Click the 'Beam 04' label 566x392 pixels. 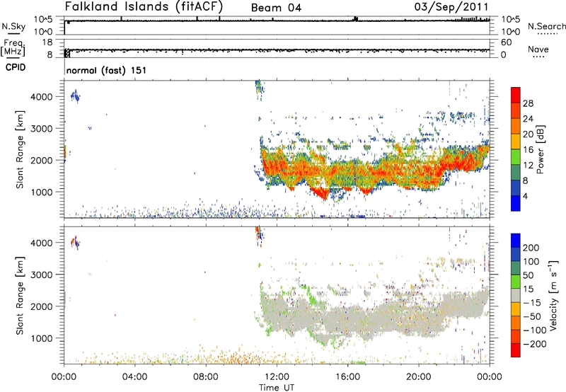276,8
